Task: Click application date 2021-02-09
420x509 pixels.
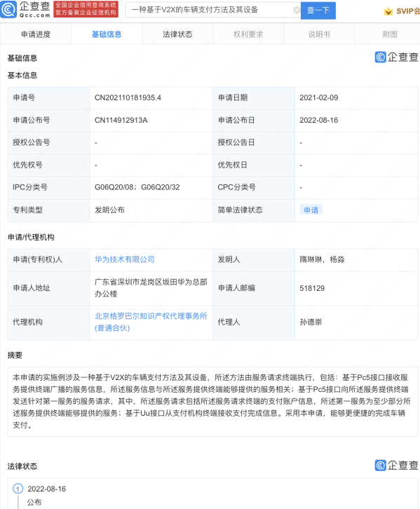Action: pos(318,97)
